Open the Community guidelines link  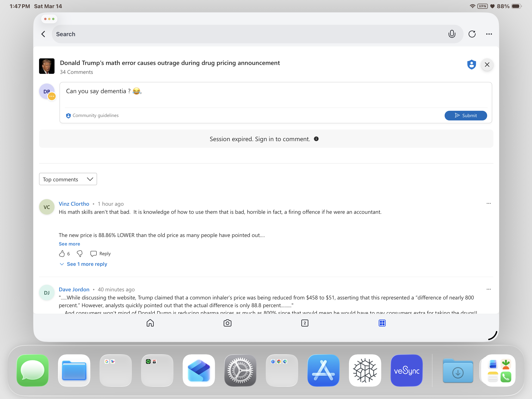tap(95, 115)
